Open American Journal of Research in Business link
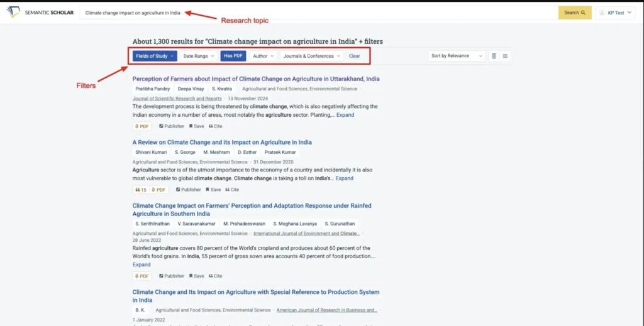 pos(327,310)
